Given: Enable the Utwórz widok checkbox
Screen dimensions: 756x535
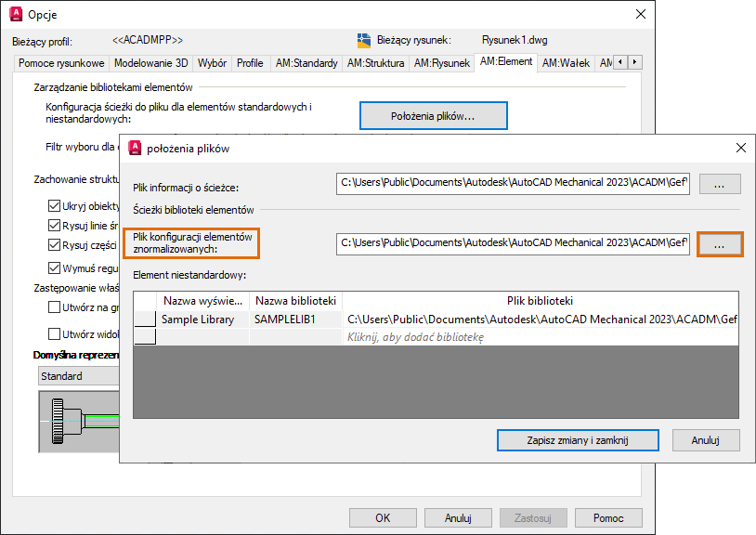Looking at the screenshot, I should pyautogui.click(x=54, y=334).
